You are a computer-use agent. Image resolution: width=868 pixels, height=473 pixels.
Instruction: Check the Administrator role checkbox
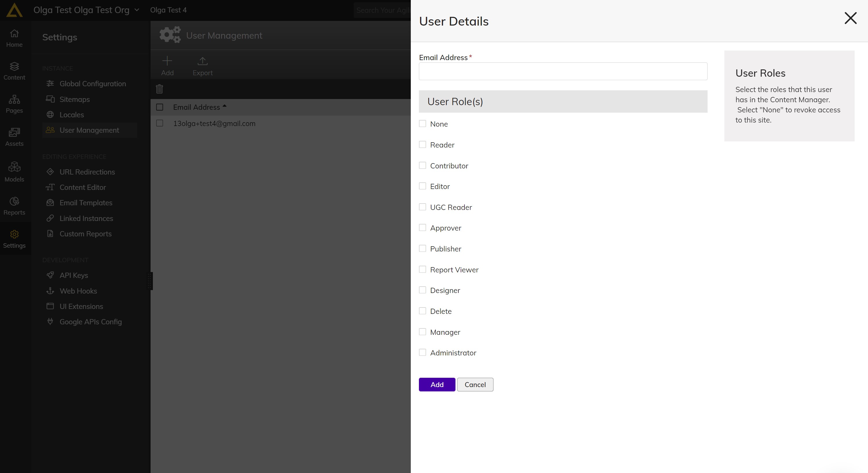pyautogui.click(x=423, y=352)
